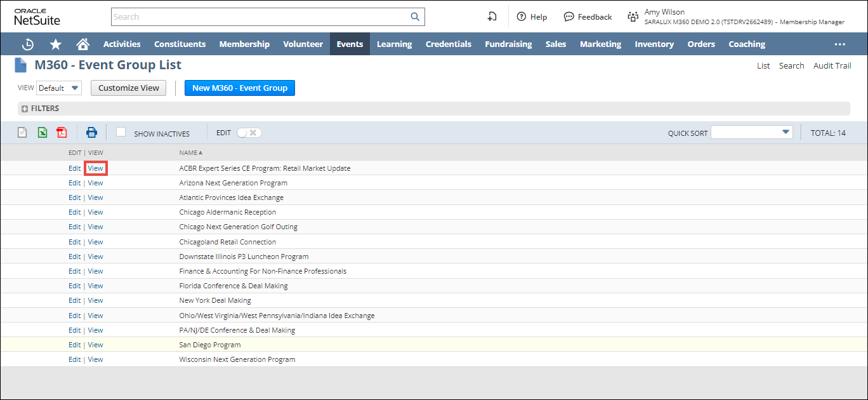The width and height of the screenshot is (868, 400).
Task: Open the Events menu
Action: (x=350, y=44)
